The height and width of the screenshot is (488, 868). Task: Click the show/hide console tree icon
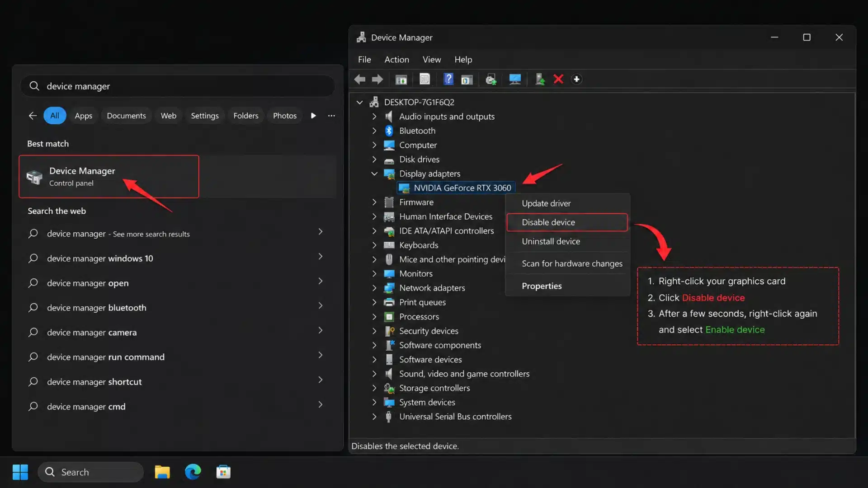pos(401,80)
